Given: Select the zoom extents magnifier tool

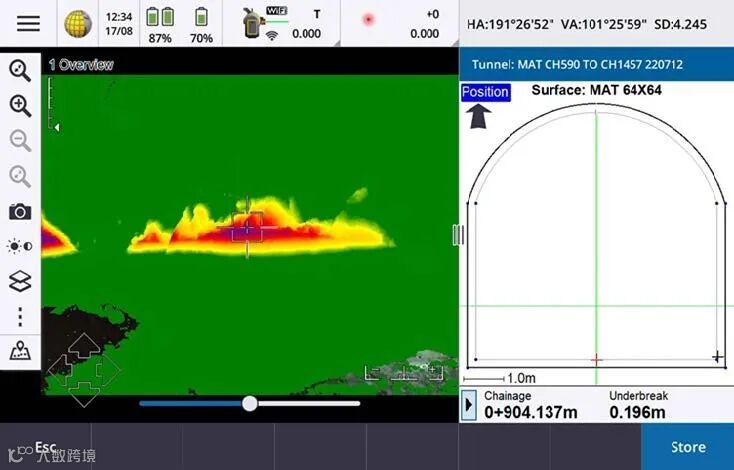Looking at the screenshot, I should coord(20,71).
